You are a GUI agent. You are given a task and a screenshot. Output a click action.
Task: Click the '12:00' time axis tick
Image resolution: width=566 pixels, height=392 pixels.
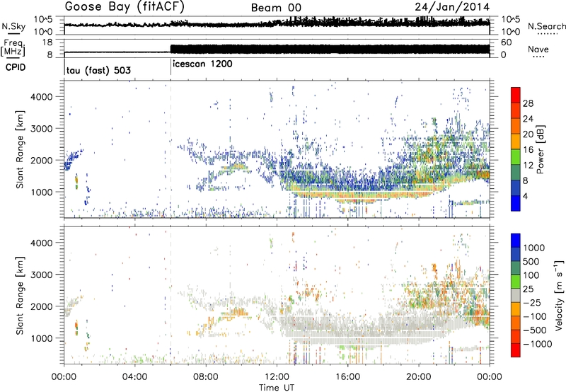click(x=277, y=377)
